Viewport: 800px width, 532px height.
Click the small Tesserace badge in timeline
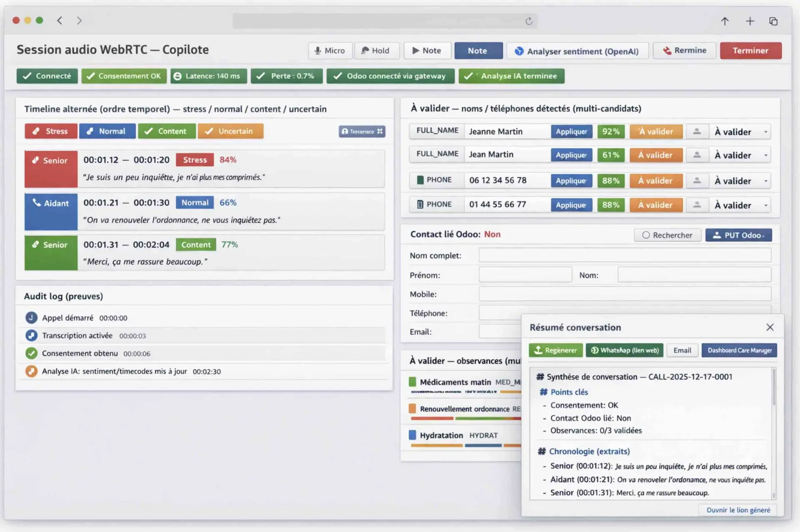[x=362, y=132]
